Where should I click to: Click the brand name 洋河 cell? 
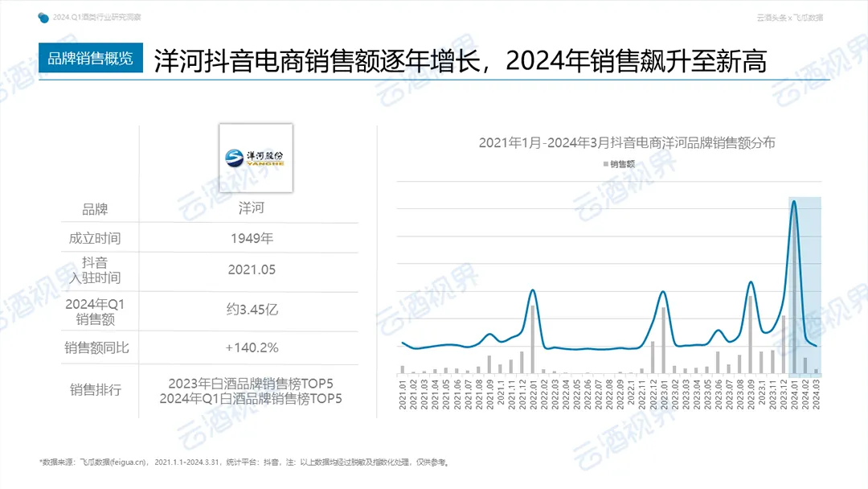click(252, 208)
